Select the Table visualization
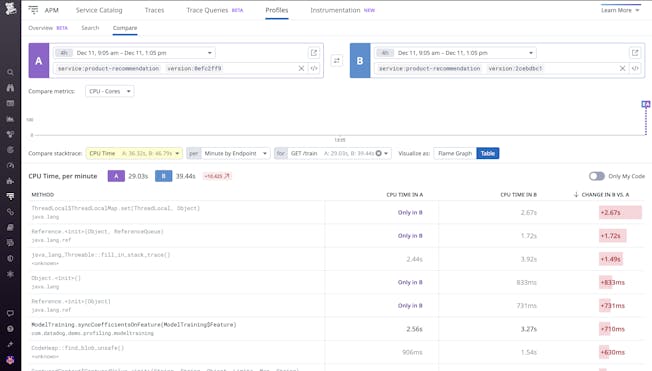Image resolution: width=652 pixels, height=371 pixels. (x=488, y=153)
